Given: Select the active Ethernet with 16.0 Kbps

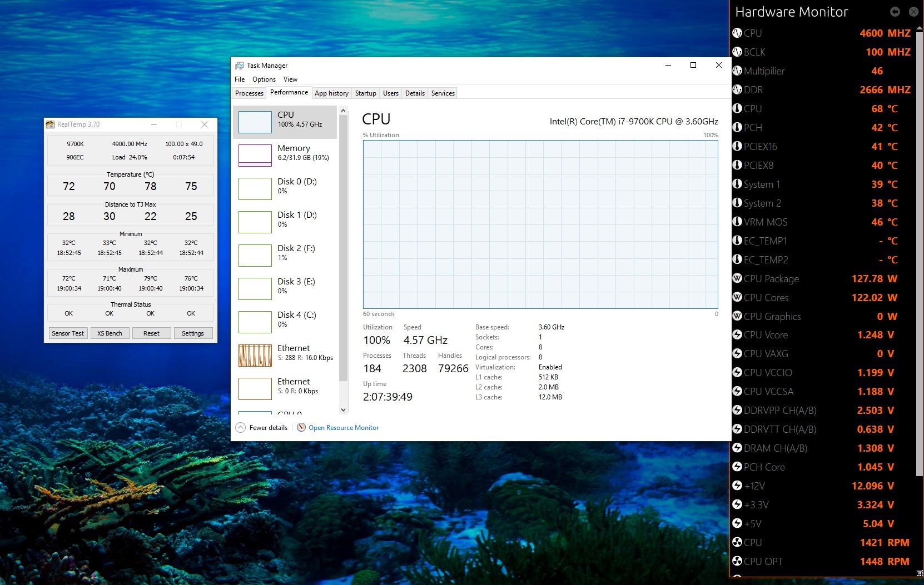Looking at the screenshot, I should pyautogui.click(x=285, y=355).
